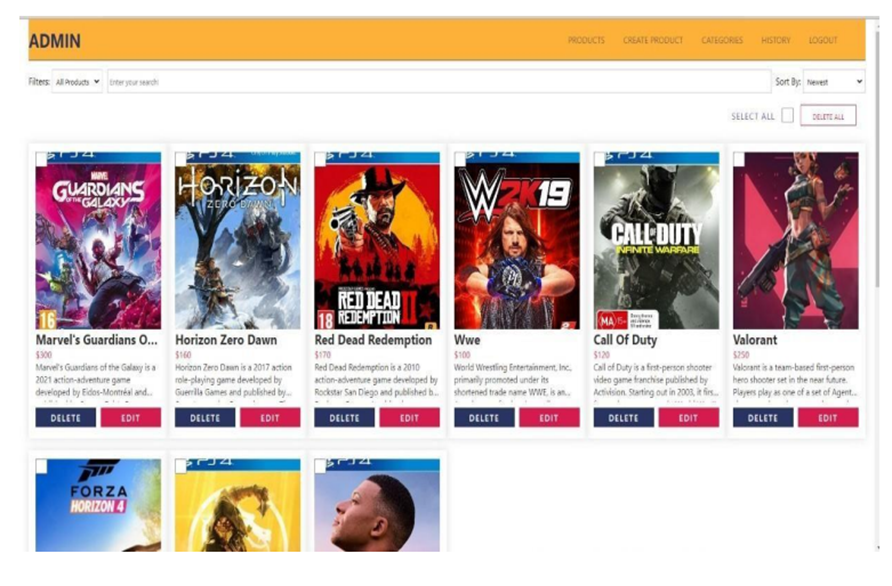The width and height of the screenshot is (892, 586).
Task: Delete the Horizon Zero Dawn product
Action: (205, 418)
